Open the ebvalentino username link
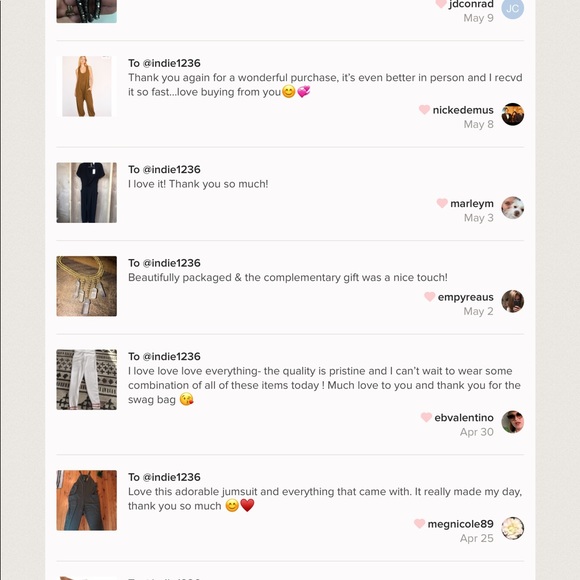The height and width of the screenshot is (580, 580). [464, 418]
